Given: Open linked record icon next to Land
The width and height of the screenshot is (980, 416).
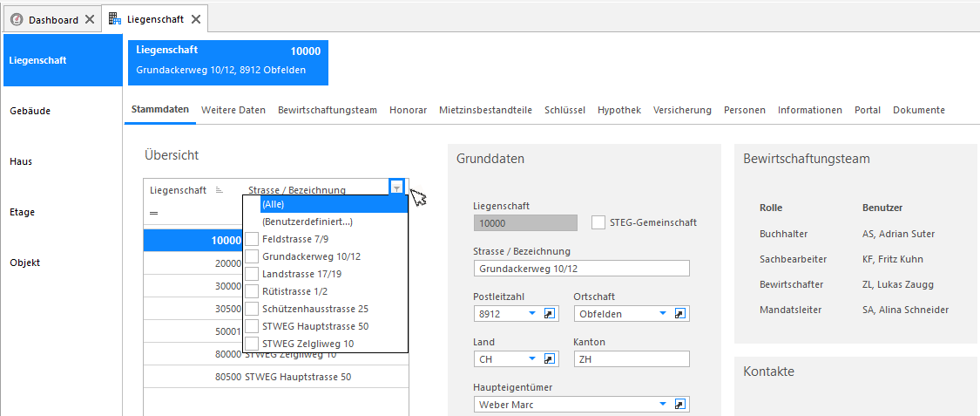Looking at the screenshot, I should coord(550,359).
